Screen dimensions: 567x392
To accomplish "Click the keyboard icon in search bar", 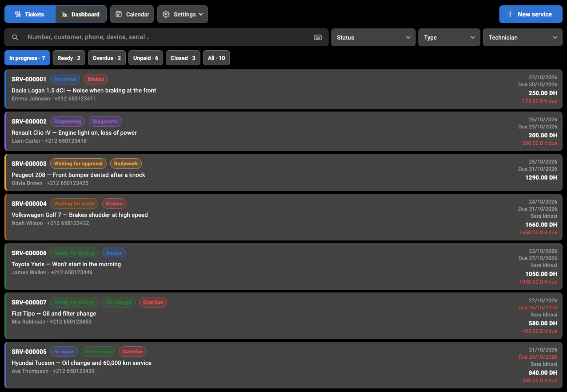I will tap(318, 37).
